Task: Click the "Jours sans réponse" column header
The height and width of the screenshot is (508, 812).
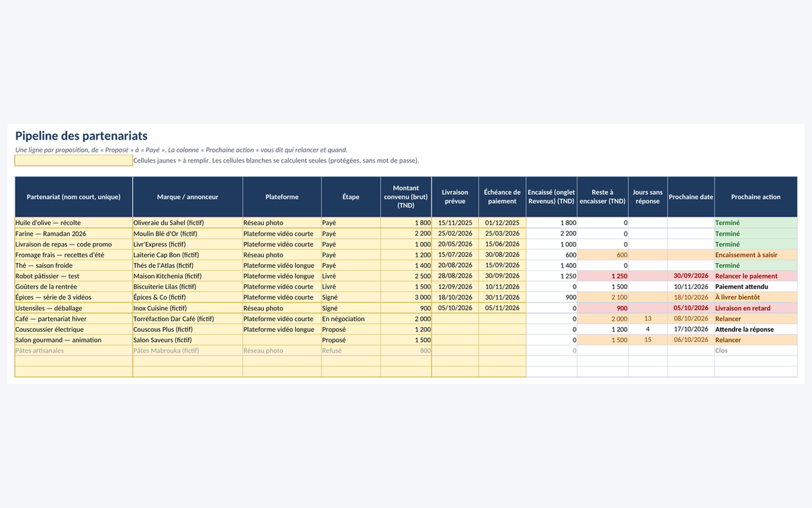Action: tap(648, 197)
